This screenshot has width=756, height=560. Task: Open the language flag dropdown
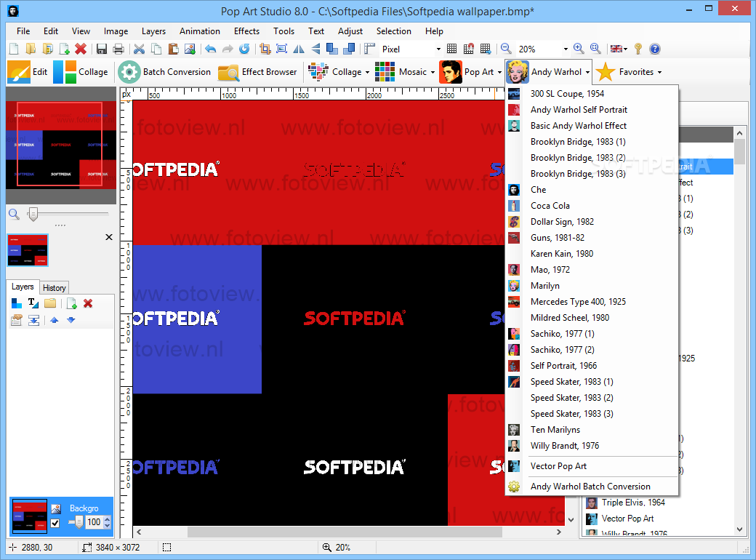click(619, 49)
